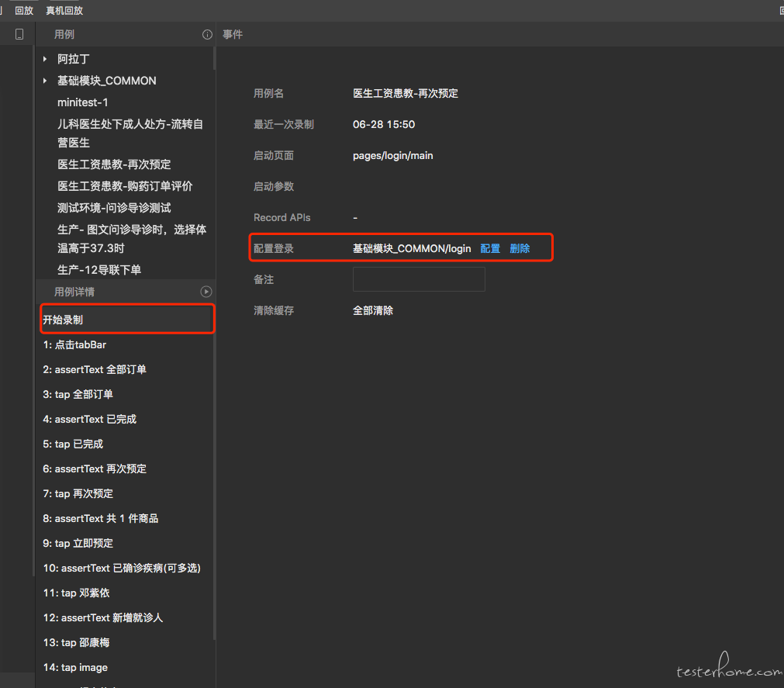Open the 生产-12导联下单 case
This screenshot has width=784, height=688.
(x=99, y=270)
